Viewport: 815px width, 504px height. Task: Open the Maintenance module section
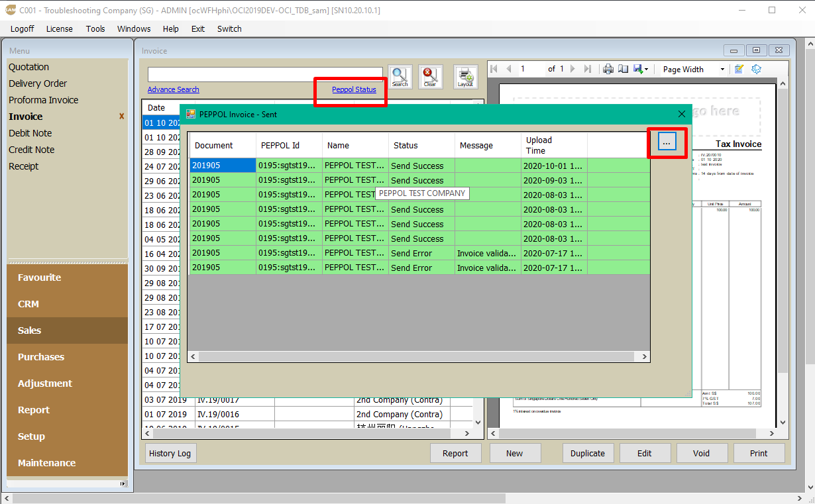pyautogui.click(x=67, y=463)
